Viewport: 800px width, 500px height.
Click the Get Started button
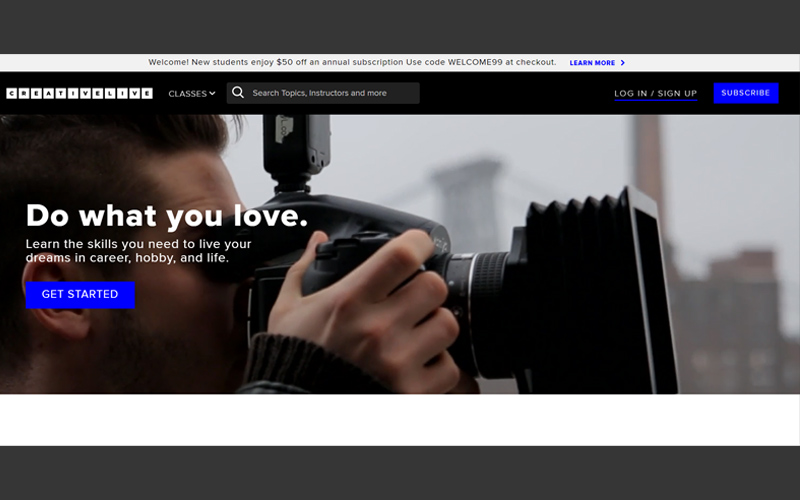(80, 294)
